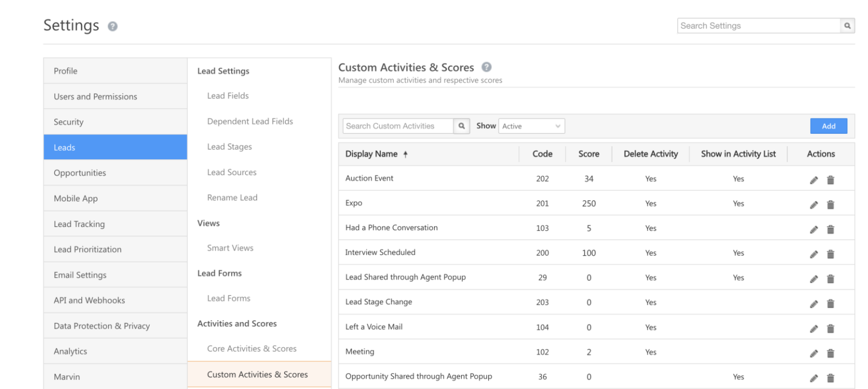Screen dimensions: 868x389
Task: Open the Leads settings tab
Action: [115, 147]
